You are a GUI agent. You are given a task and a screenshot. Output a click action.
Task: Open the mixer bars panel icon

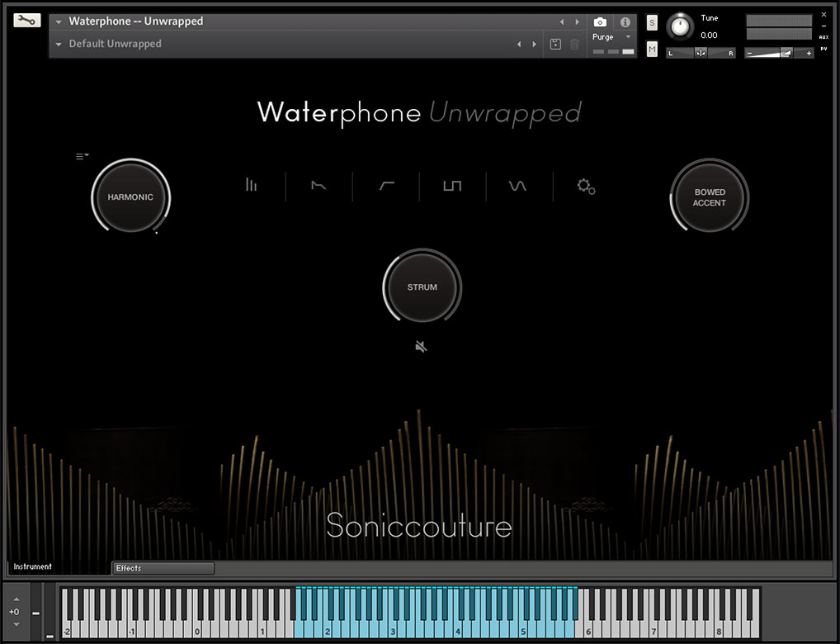pos(251,185)
